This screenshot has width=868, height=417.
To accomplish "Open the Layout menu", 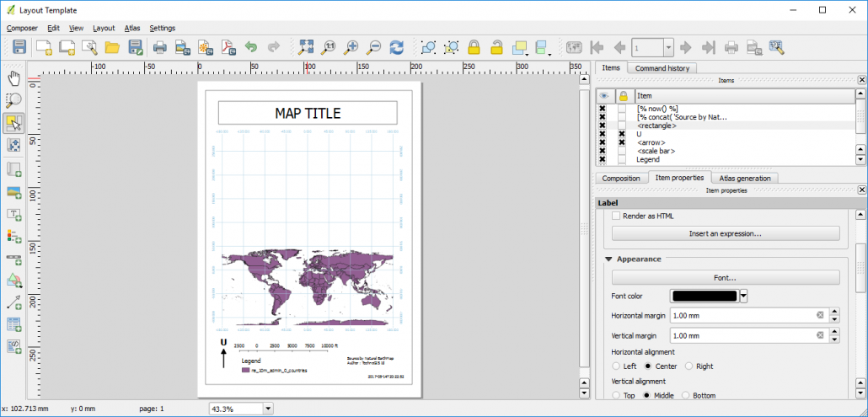I will (104, 28).
